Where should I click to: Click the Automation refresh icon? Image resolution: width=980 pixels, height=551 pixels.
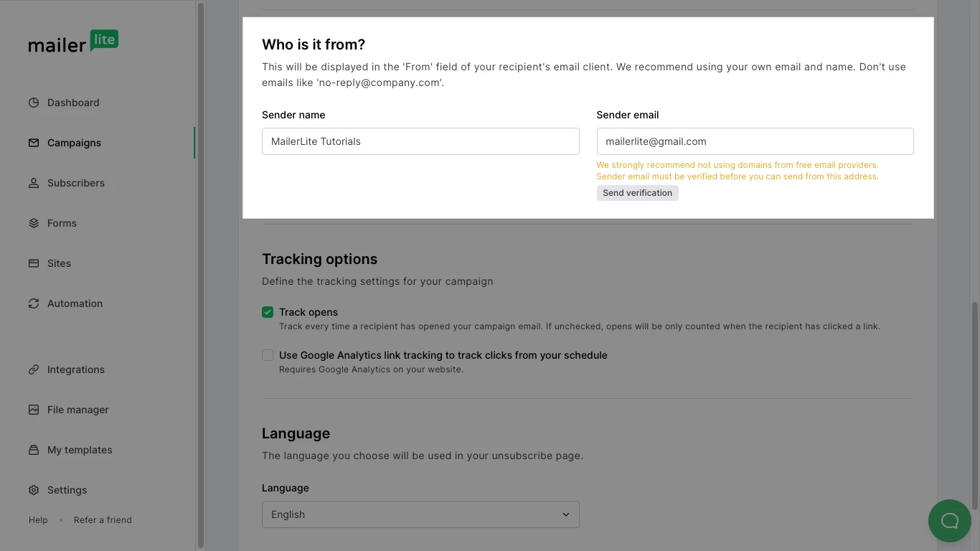coord(34,303)
